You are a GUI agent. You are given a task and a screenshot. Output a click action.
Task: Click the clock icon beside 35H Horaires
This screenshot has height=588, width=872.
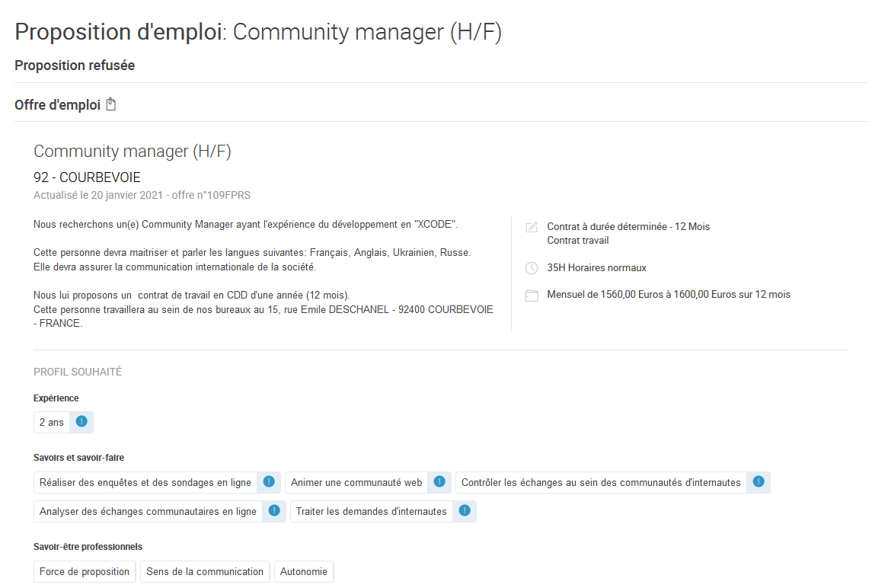point(532,268)
